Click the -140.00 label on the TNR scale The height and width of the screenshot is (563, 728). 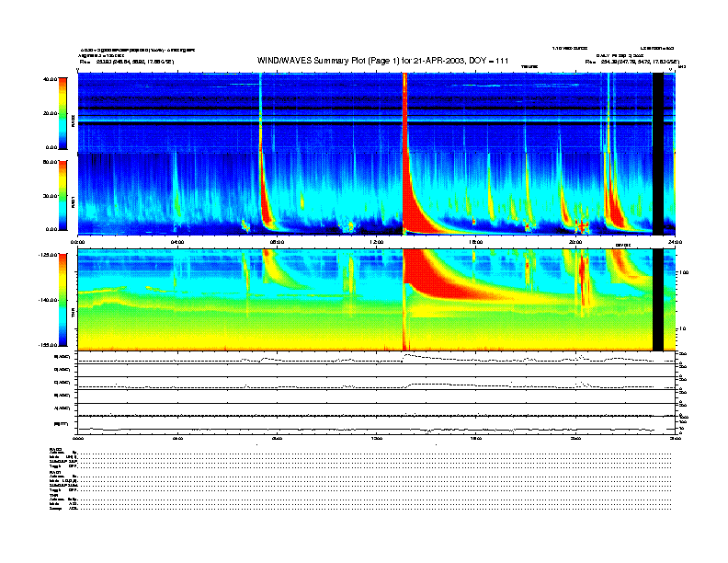(x=48, y=300)
